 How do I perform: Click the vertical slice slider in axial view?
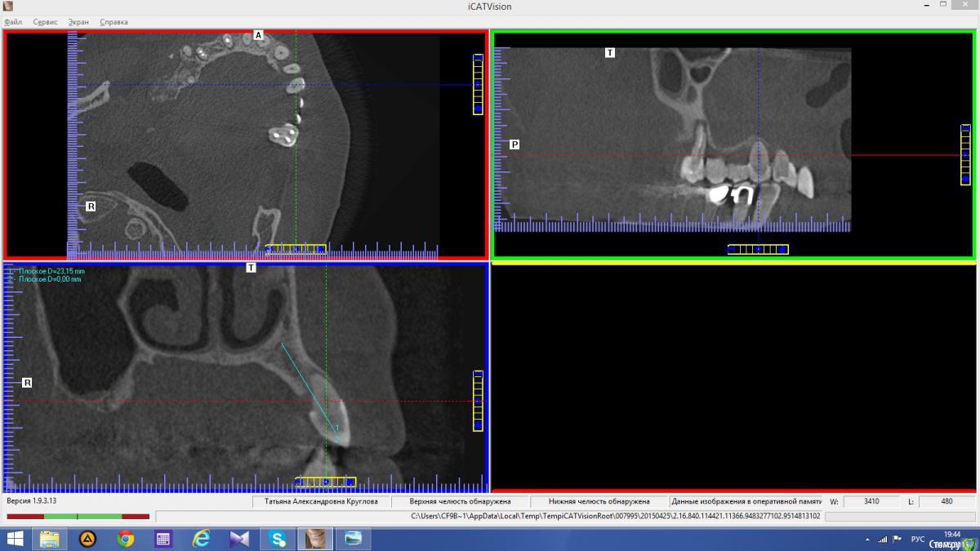click(x=478, y=84)
